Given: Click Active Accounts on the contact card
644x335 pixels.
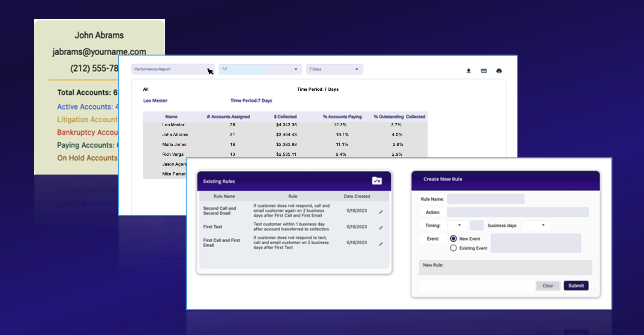Looking at the screenshot, I should (x=88, y=107).
